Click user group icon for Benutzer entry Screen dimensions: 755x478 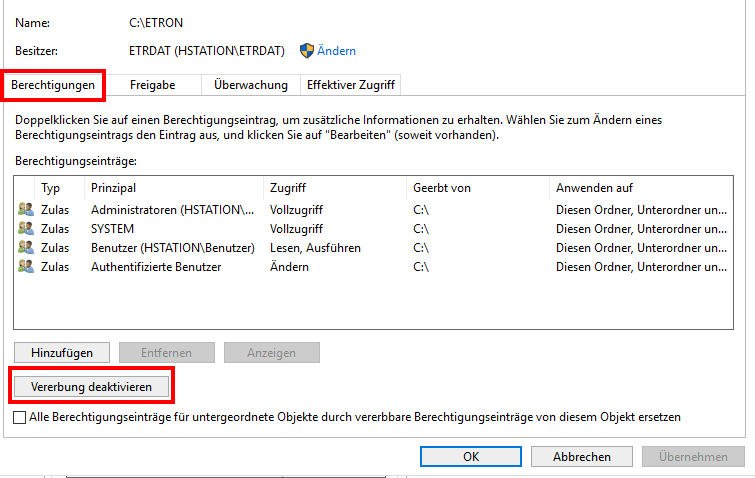[26, 248]
